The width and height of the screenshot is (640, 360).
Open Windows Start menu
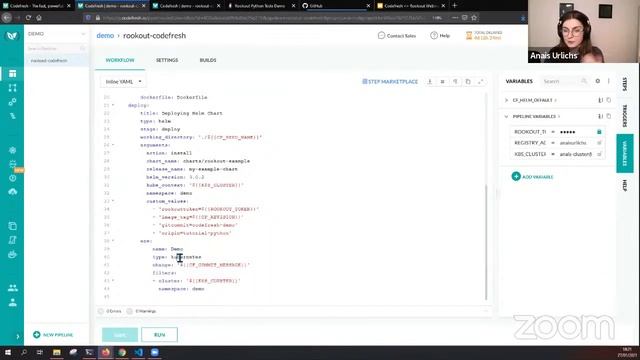click(x=8, y=352)
